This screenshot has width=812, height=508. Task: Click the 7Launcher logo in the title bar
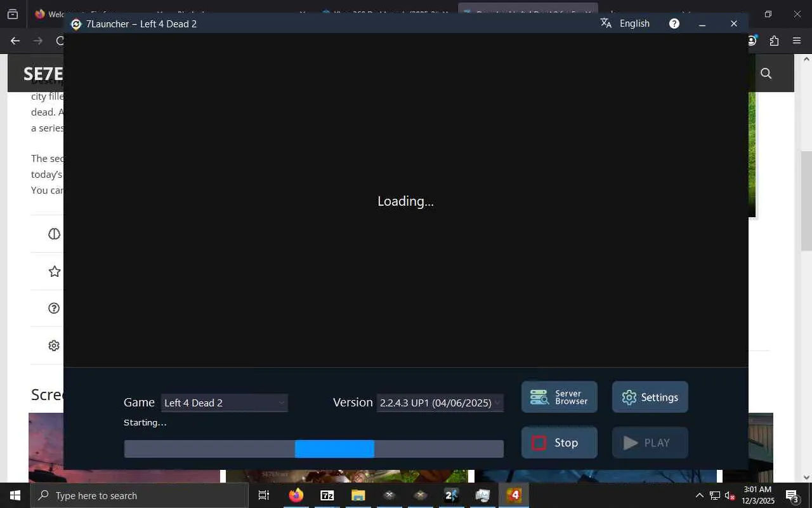click(x=76, y=24)
